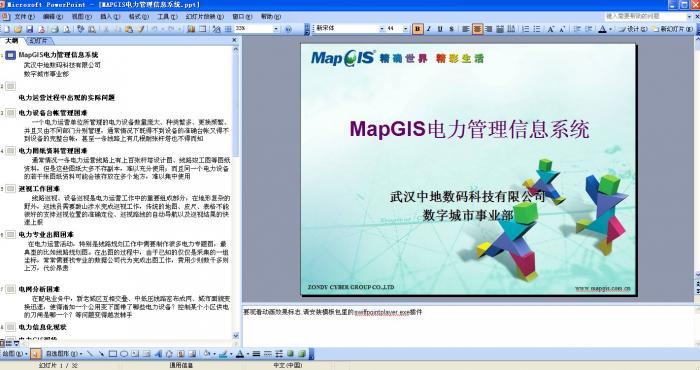700x370 pixels.
Task: Align text right
Action: click(x=489, y=29)
